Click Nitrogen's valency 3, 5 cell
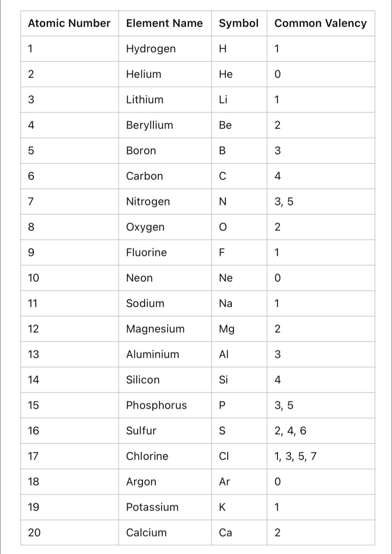392x554 pixels. [x=321, y=202]
